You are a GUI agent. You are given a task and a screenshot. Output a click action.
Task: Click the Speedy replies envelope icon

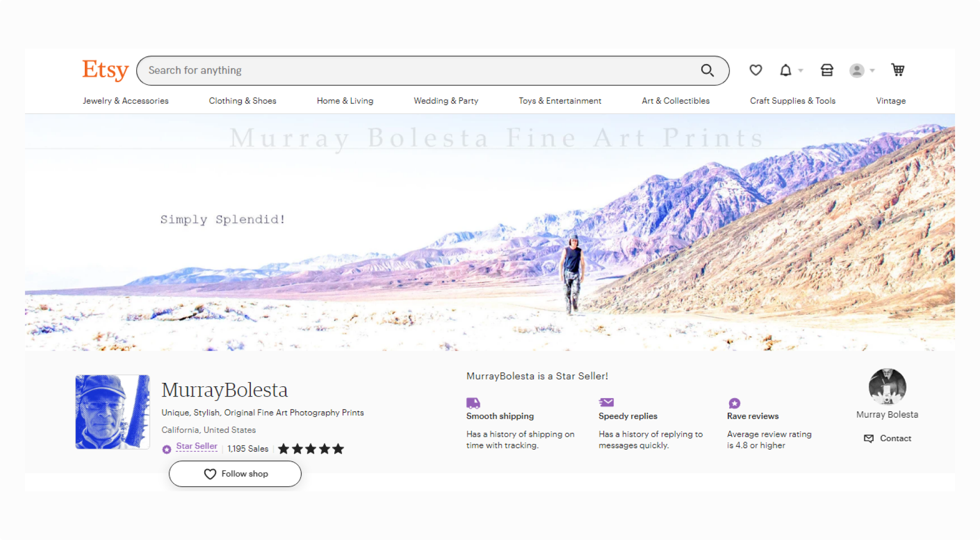pyautogui.click(x=606, y=402)
